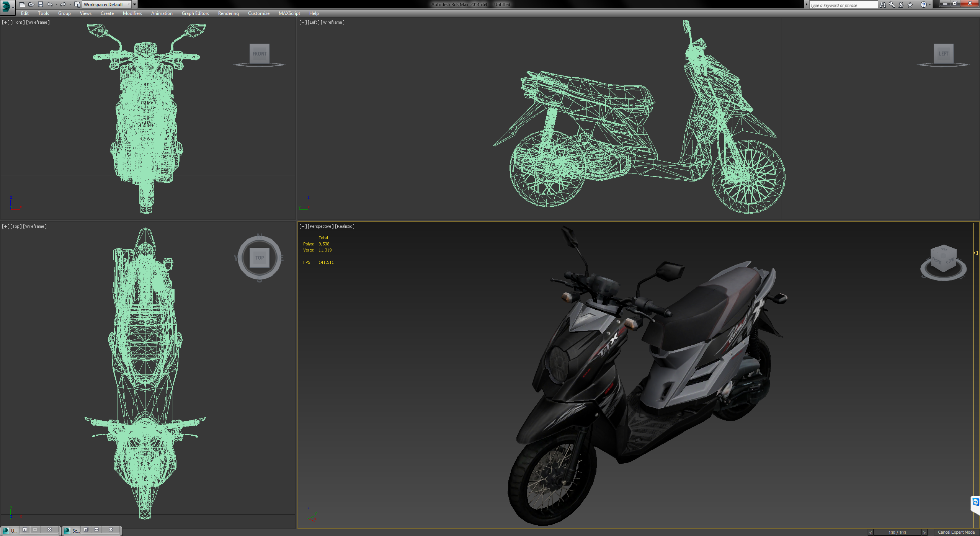Save the current scene
The image size is (980, 536).
41,4
